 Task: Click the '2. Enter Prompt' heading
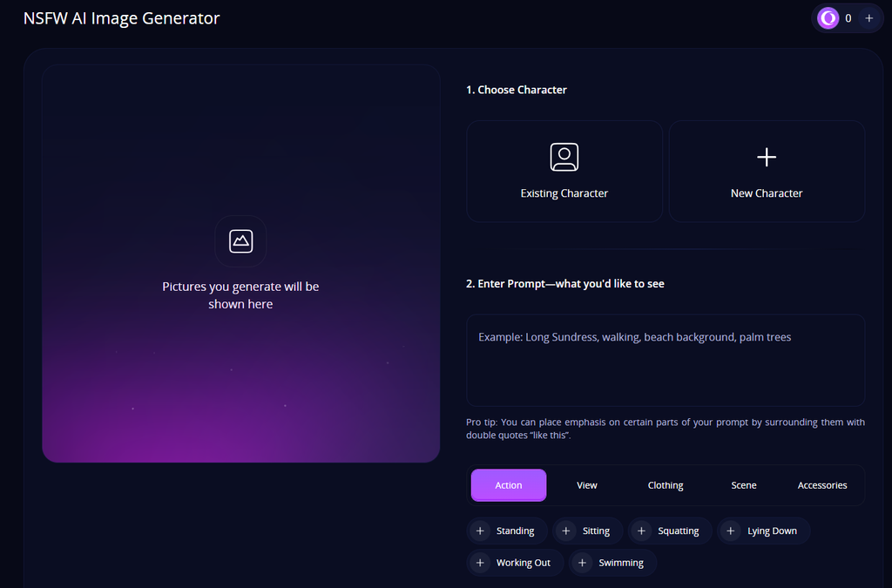point(564,284)
